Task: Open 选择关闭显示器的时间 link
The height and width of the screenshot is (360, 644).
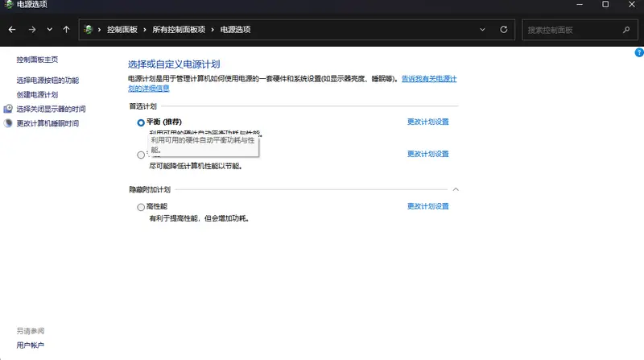Action: coord(51,109)
